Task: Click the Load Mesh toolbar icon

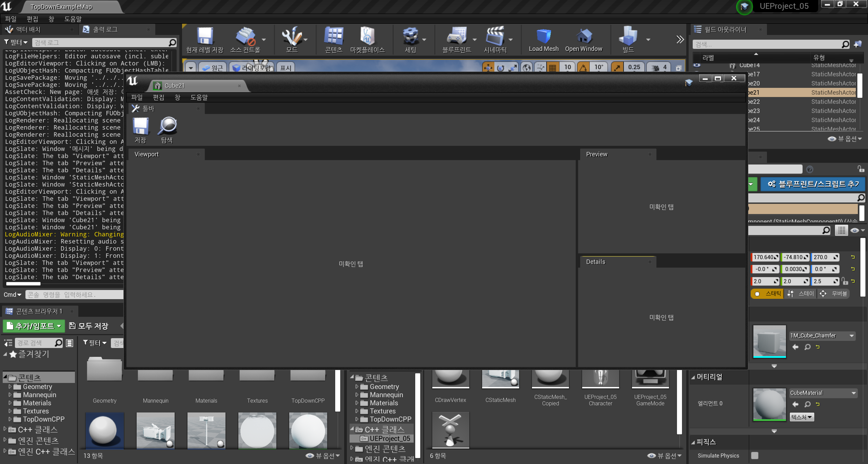Action: click(544, 36)
